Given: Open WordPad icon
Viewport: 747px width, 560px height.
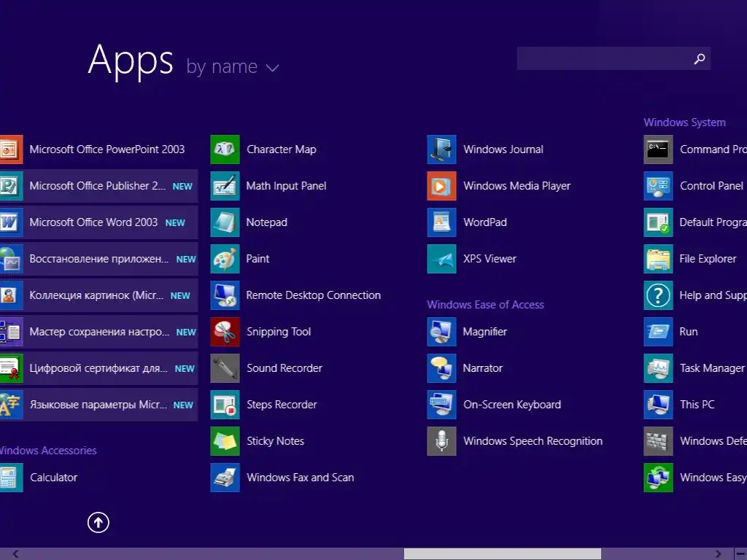Looking at the screenshot, I should (441, 222).
